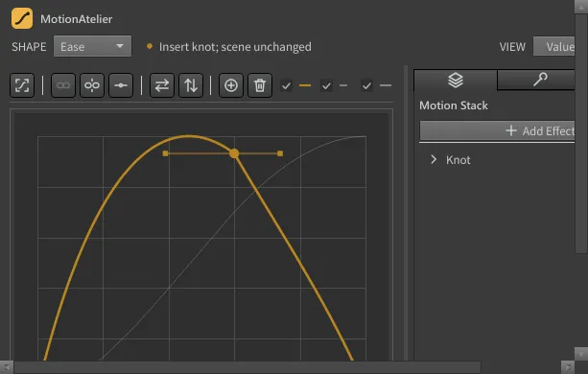Click the horizontal scrollbar thumb
This screenshot has width=588, height=374.
pyautogui.click(x=247, y=367)
